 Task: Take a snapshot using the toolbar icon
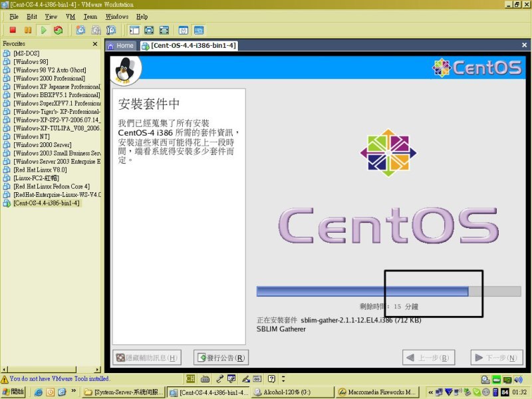click(x=80, y=30)
